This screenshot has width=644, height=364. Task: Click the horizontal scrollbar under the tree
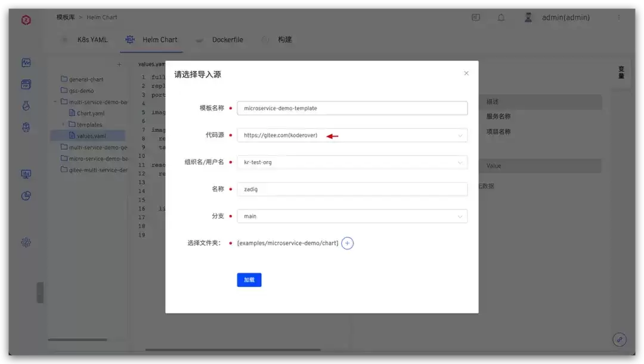point(77,340)
